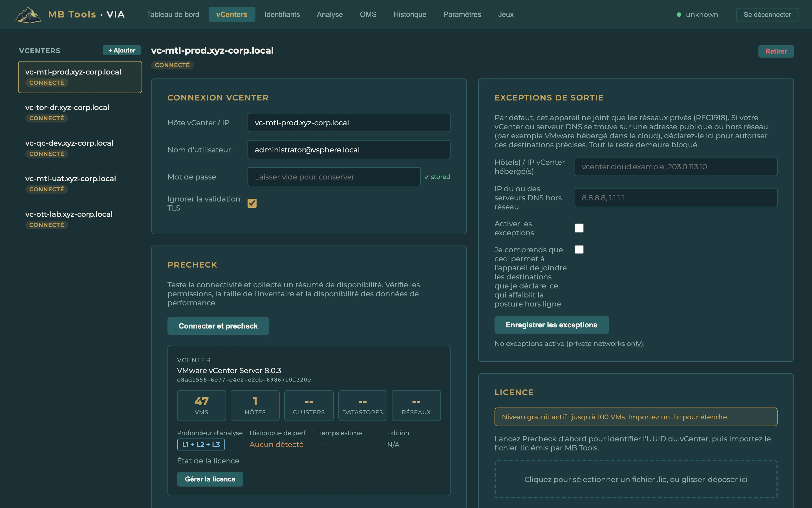
Task: Enable the Activer les exceptions checkbox
Action: [x=579, y=228]
